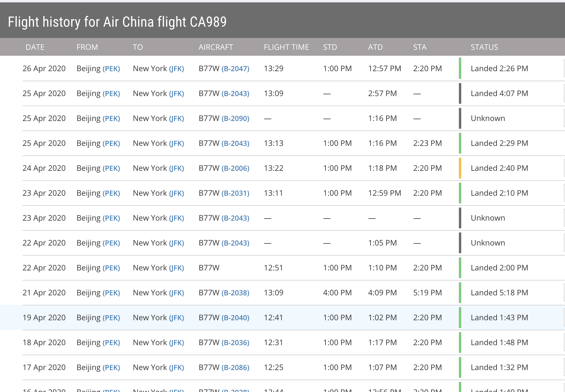
Task: Open PEK link in 21 Apr row
Action: 111,293
